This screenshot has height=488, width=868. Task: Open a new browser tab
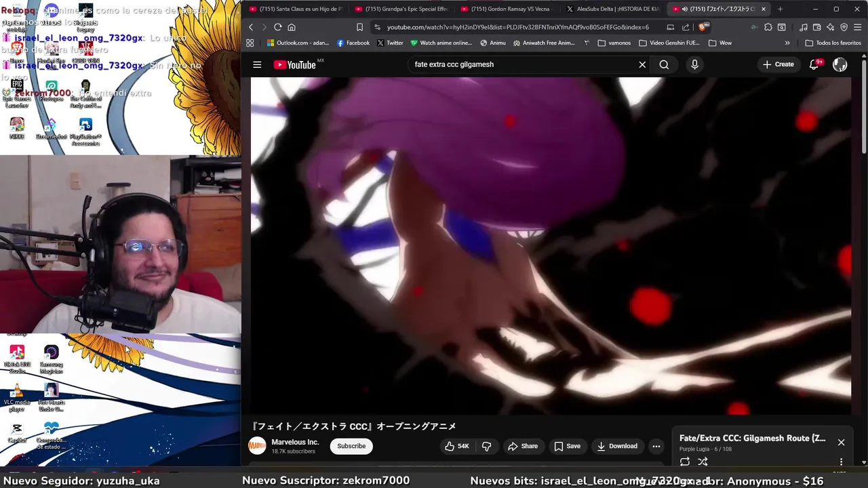[x=780, y=9]
